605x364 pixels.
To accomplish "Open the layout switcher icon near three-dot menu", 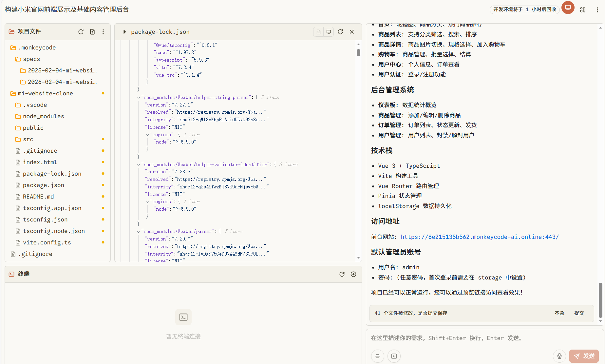I will point(583,10).
